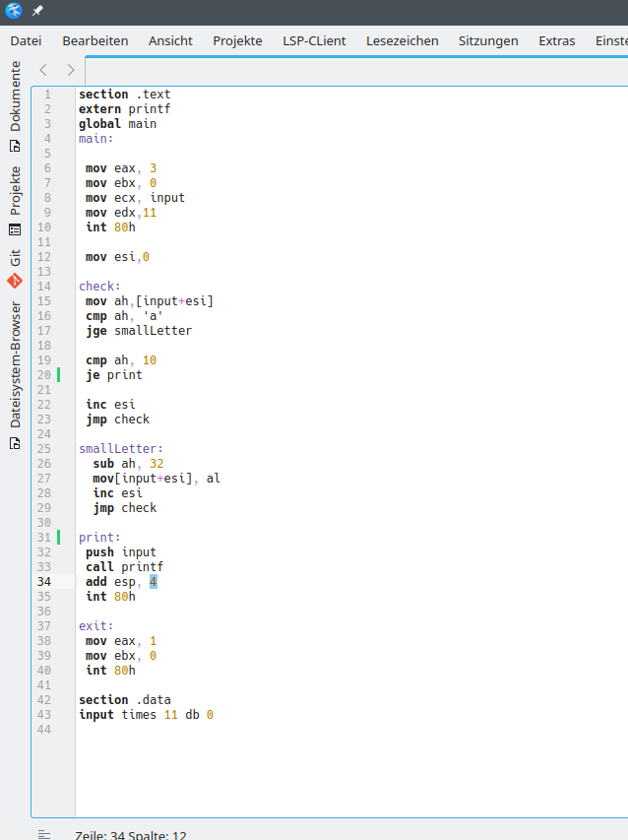Click the pin window icon
This screenshot has width=628, height=840.
(x=37, y=11)
